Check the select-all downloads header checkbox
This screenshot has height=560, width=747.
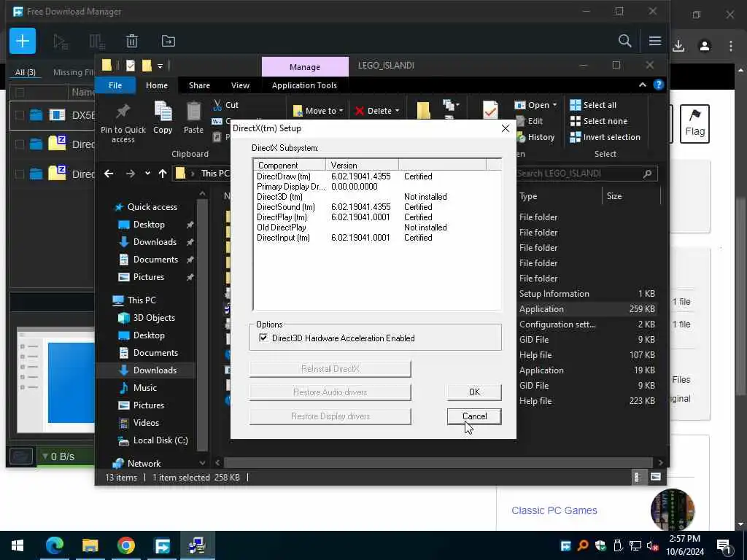pos(20,93)
